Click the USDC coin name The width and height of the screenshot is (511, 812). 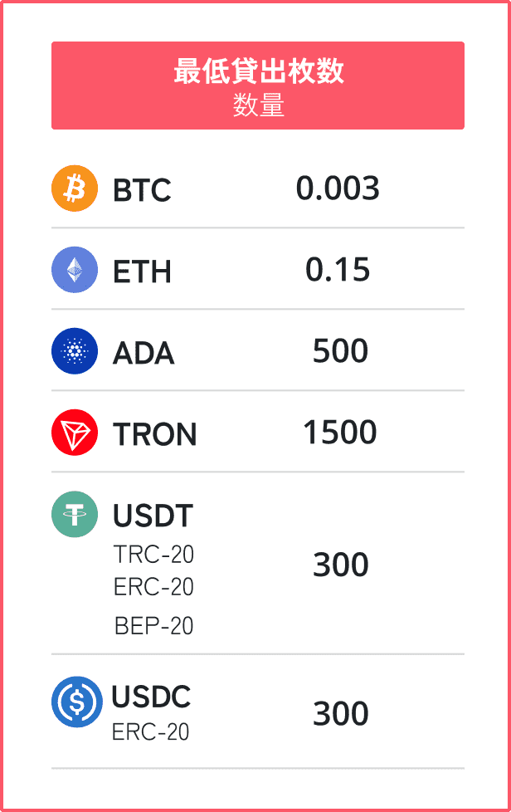pyautogui.click(x=151, y=697)
